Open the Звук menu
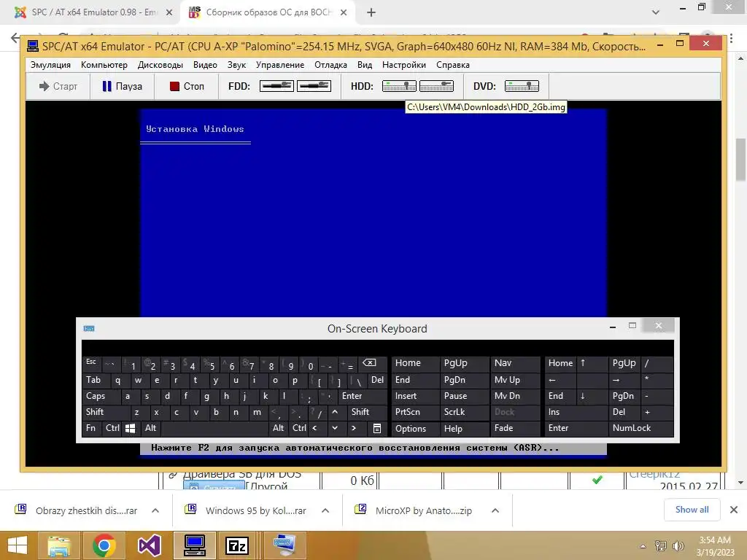This screenshot has height=560, width=747. pyautogui.click(x=236, y=65)
